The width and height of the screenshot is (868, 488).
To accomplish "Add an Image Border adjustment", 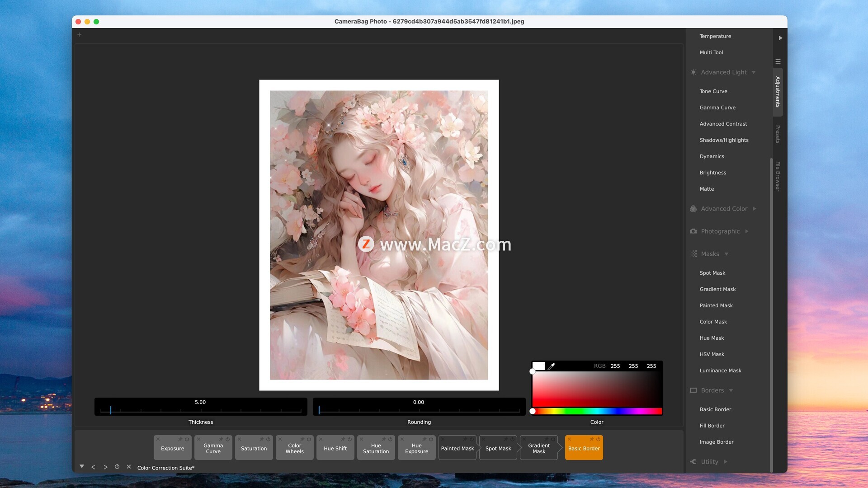I will [717, 442].
